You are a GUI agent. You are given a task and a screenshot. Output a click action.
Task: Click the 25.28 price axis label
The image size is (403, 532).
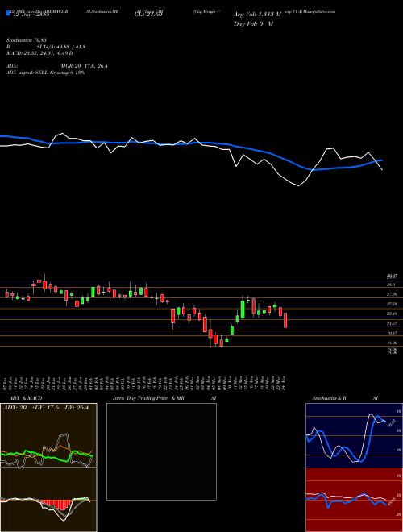pos(392,304)
